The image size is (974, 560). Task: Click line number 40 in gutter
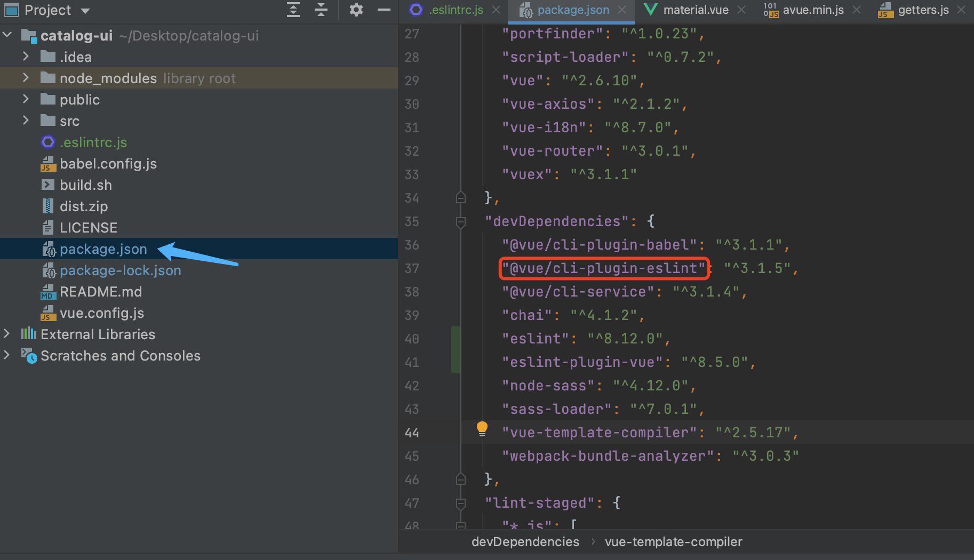pos(412,339)
